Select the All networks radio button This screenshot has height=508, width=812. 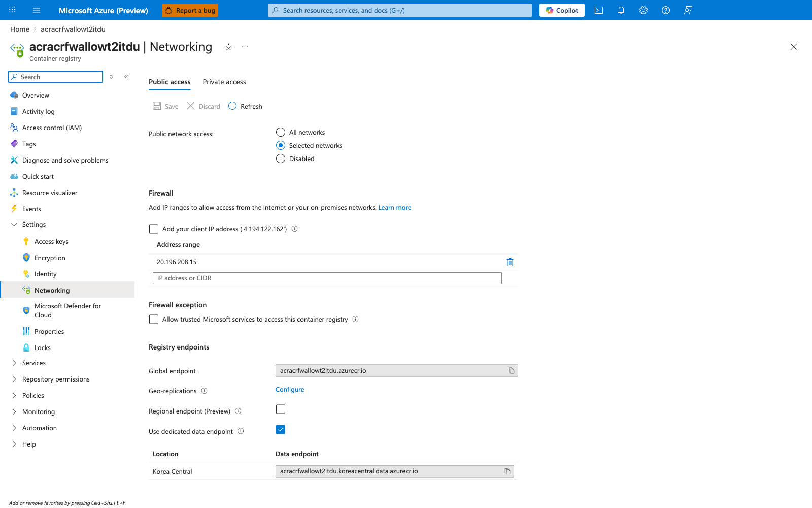(281, 132)
